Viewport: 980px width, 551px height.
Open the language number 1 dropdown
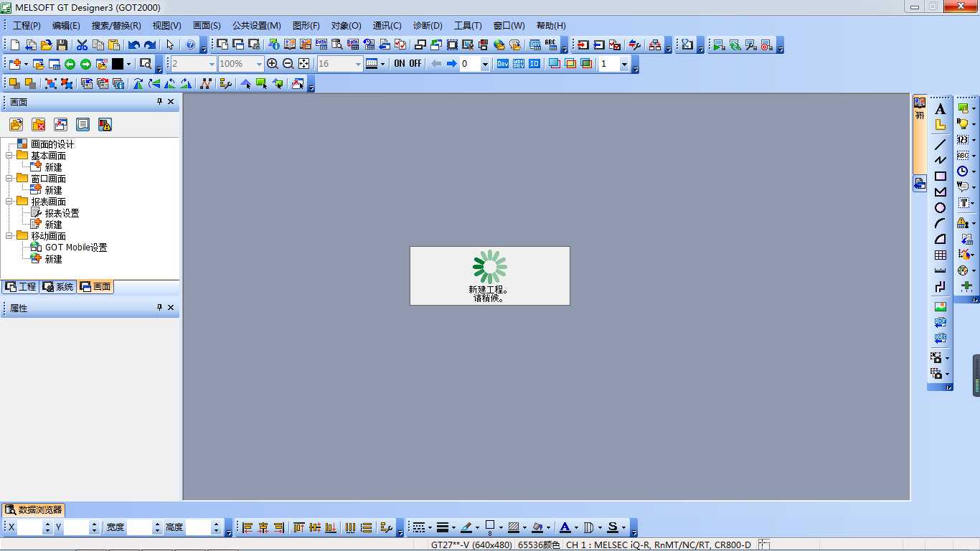[624, 64]
